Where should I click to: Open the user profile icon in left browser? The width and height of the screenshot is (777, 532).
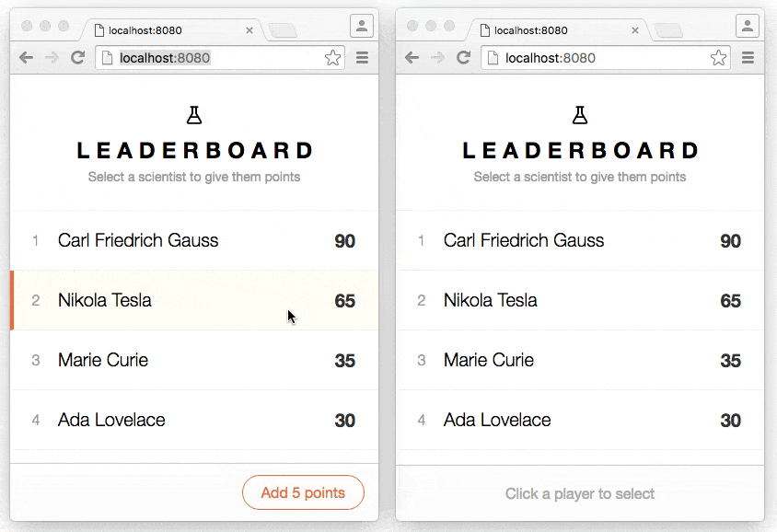click(x=362, y=26)
